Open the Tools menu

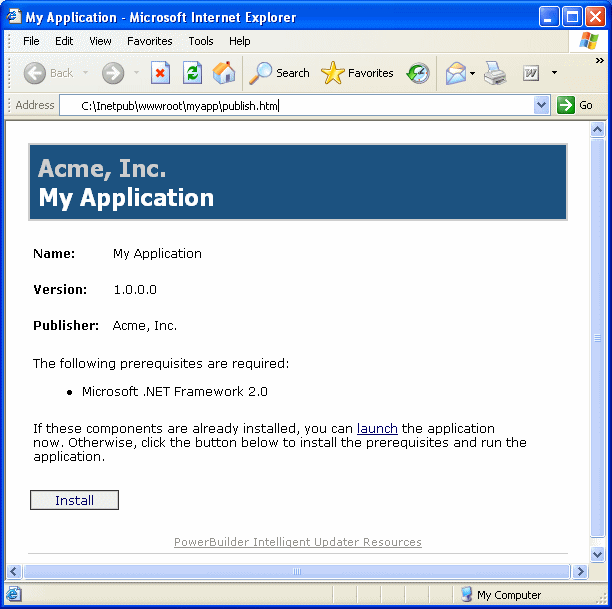click(201, 41)
